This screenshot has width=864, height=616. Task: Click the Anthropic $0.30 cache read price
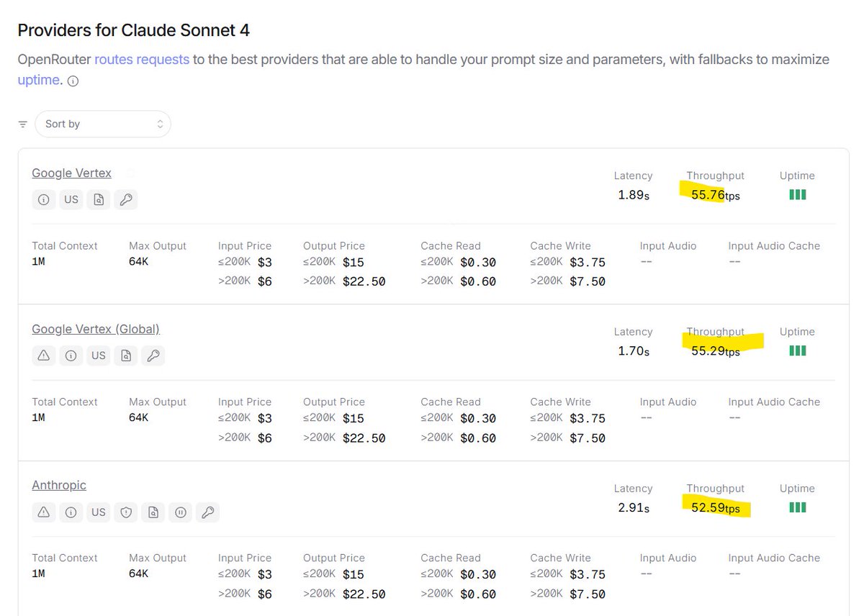point(478,574)
